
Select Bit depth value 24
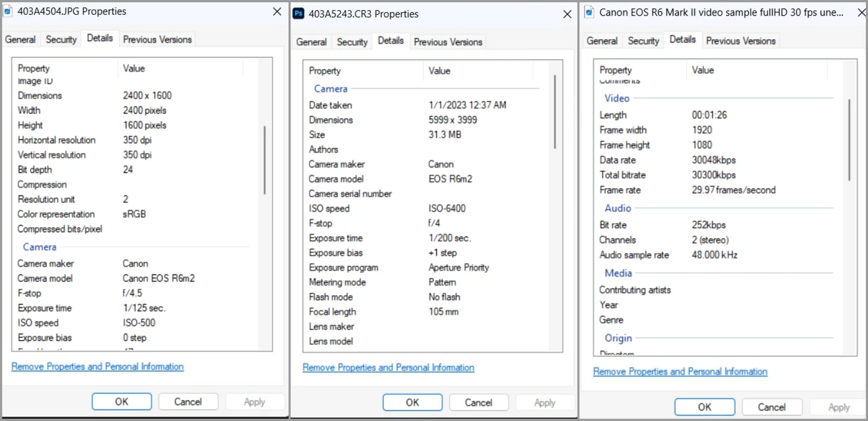tap(128, 170)
